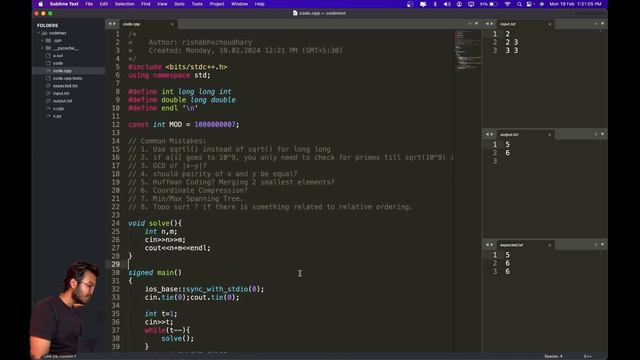The image size is (640, 360).
Task: Open the Help menu
Action: tap(260, 4)
